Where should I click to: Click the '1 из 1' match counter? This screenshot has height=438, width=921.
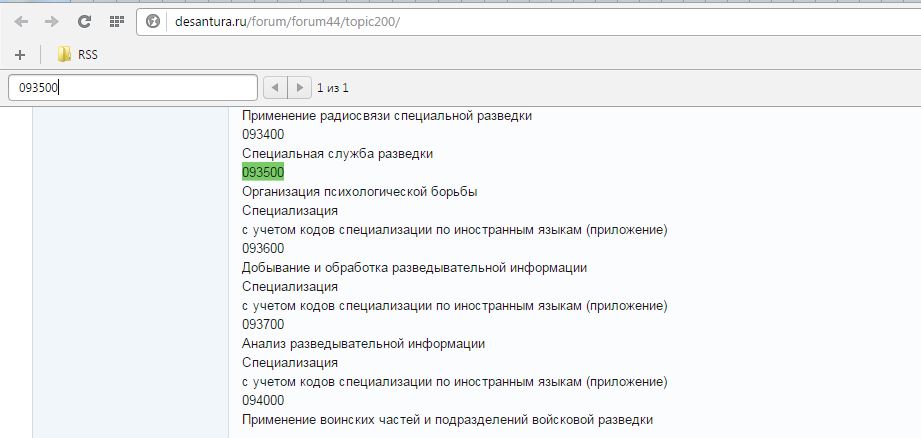tap(333, 88)
